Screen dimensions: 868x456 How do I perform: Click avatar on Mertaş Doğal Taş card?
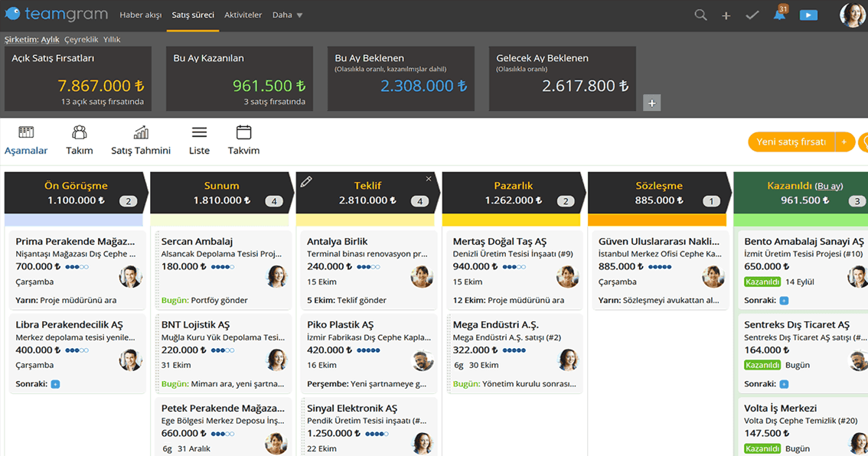567,277
